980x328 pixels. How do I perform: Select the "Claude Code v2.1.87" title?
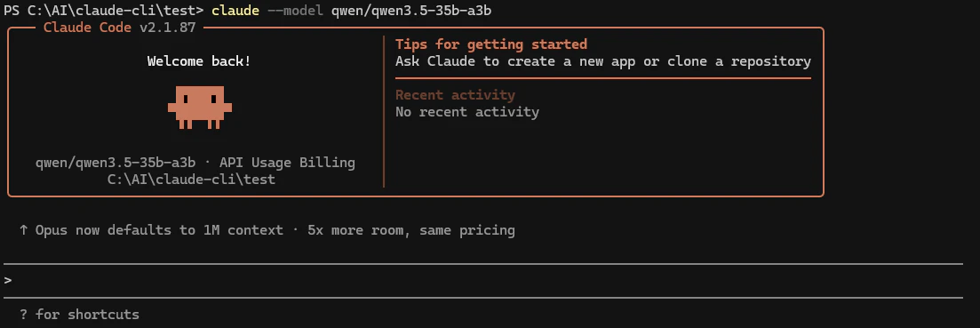tap(119, 28)
